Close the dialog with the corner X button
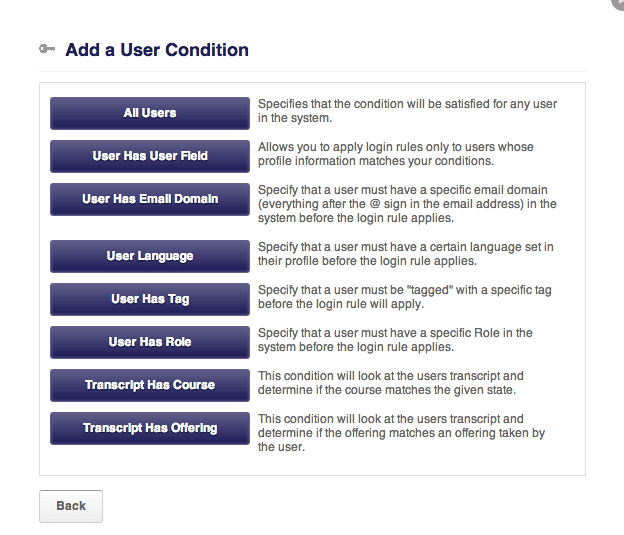Screen dimensions: 624x535 (619, 3)
